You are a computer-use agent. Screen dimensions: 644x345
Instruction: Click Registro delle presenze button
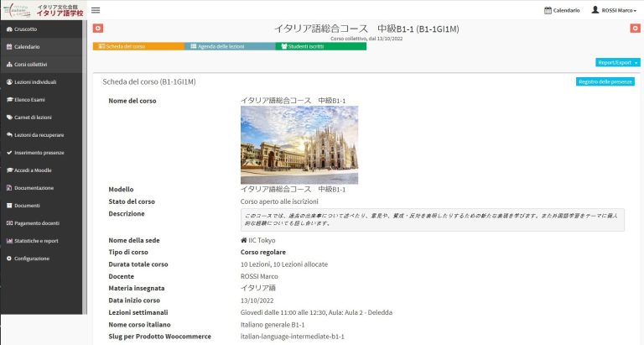click(605, 81)
